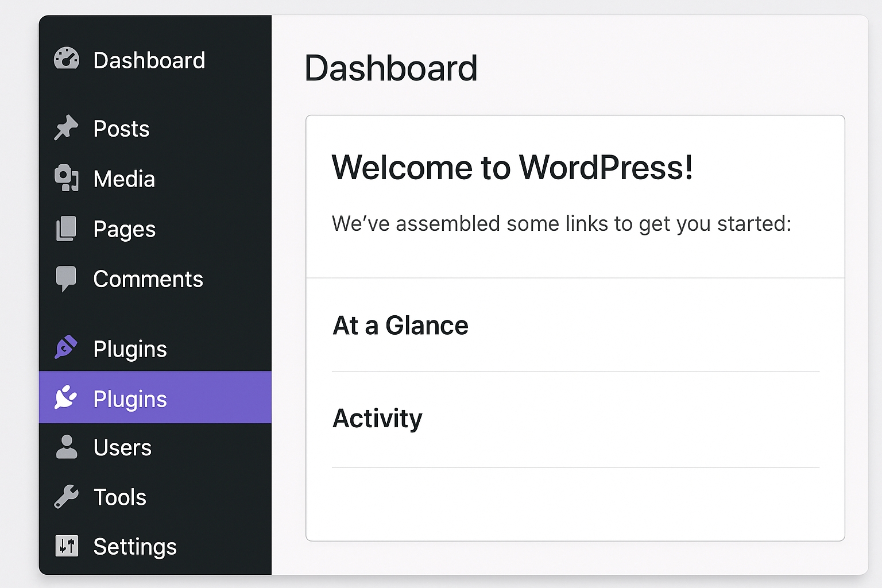Click the pen nib icon in sidebar
The width and height of the screenshot is (882, 588).
coord(66,347)
